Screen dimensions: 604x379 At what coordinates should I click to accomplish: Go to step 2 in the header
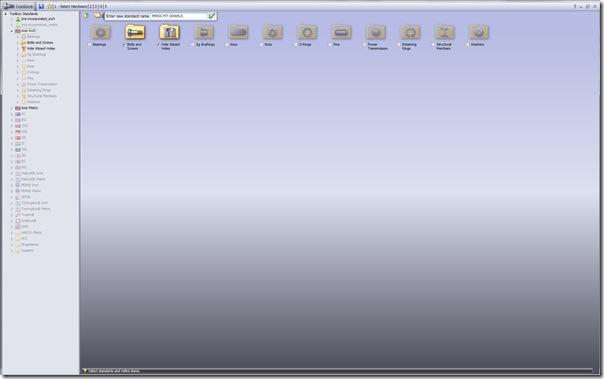(x=91, y=7)
